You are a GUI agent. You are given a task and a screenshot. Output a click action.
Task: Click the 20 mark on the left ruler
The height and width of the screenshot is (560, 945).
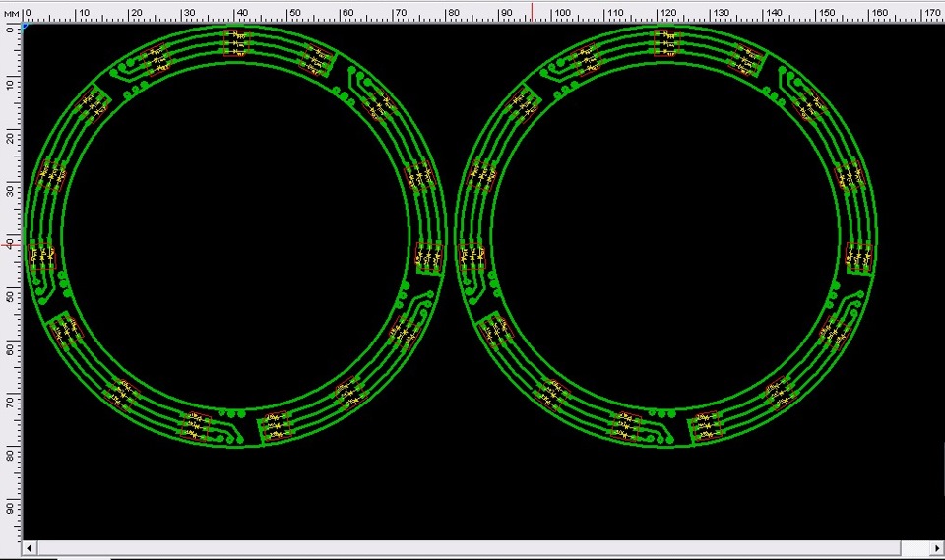(x=10, y=138)
